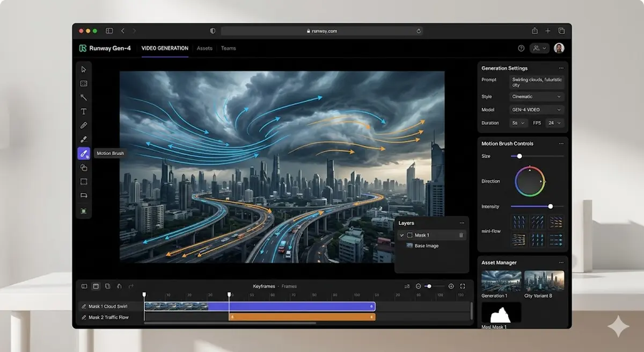Expand the Model dropdown set to GEN-4 VIDEO
Viewport: 644px width, 352px height.
536,109
